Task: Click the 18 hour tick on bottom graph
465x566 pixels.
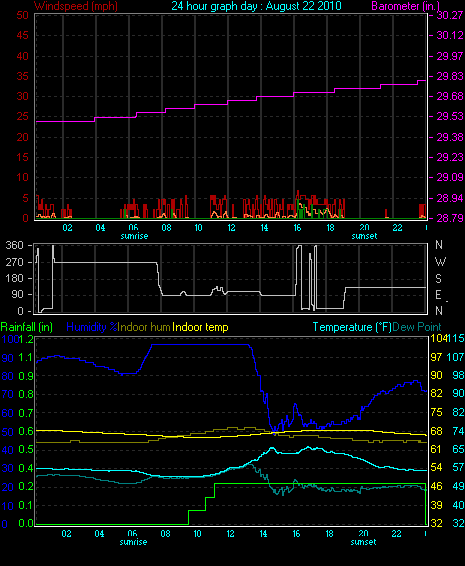Action: (329, 534)
